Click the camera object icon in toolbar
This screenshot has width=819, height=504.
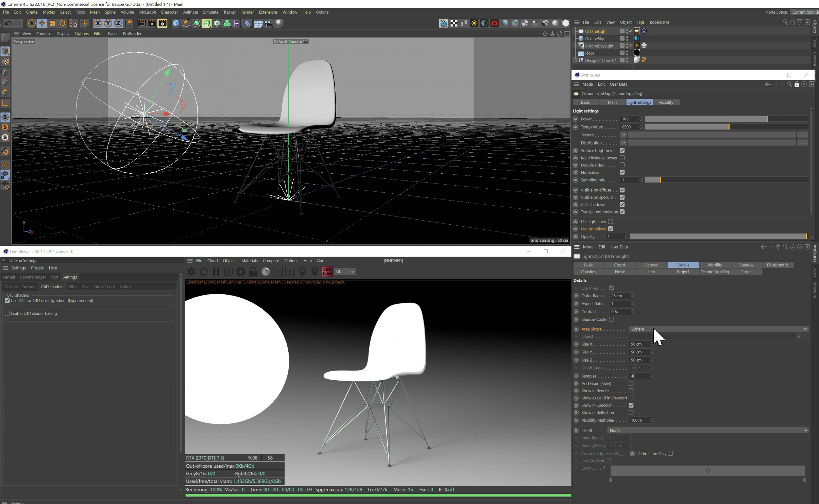269,23
